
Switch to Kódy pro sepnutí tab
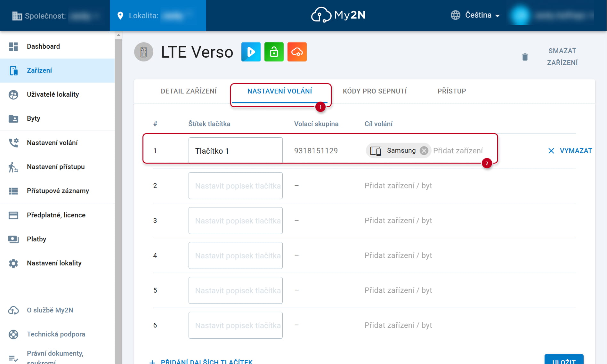coord(375,91)
